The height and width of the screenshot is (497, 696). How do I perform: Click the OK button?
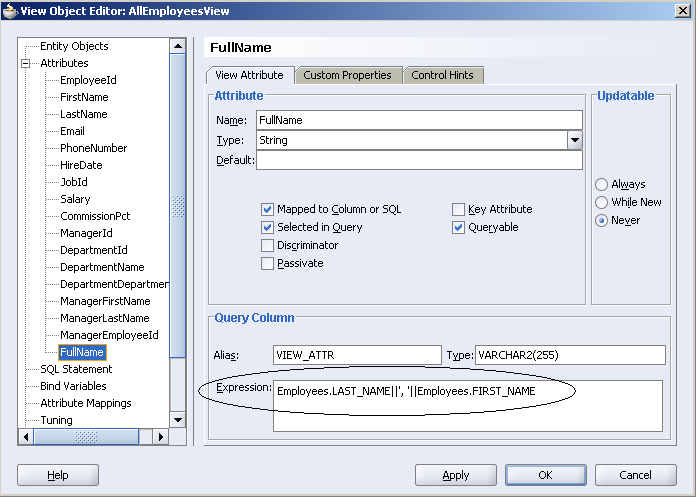(544, 475)
